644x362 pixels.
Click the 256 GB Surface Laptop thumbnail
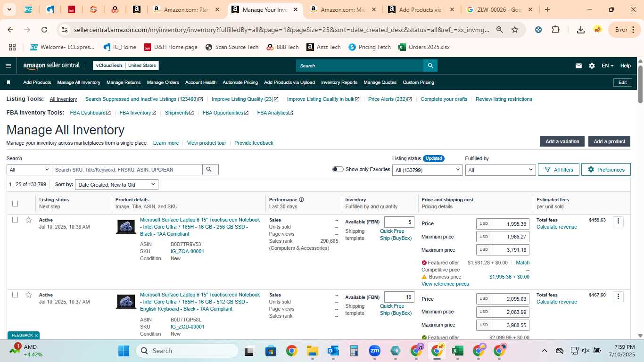pyautogui.click(x=126, y=227)
